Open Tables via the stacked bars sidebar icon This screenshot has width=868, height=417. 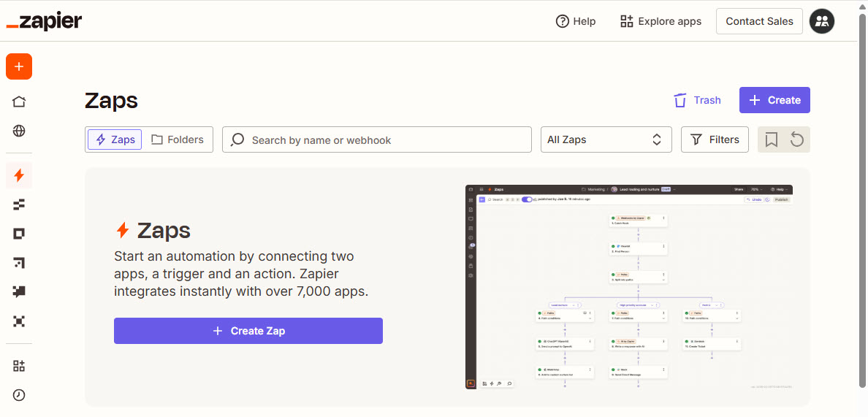pos(19,204)
